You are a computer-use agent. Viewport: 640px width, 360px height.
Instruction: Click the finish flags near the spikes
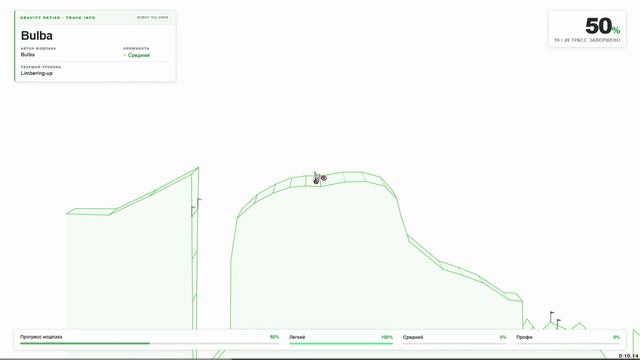(555, 320)
